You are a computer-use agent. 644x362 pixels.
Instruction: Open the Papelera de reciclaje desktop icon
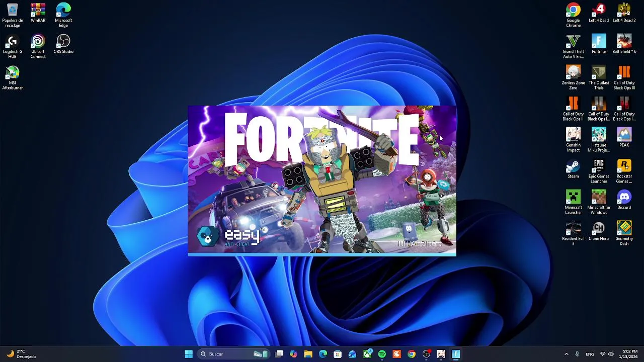(13, 15)
